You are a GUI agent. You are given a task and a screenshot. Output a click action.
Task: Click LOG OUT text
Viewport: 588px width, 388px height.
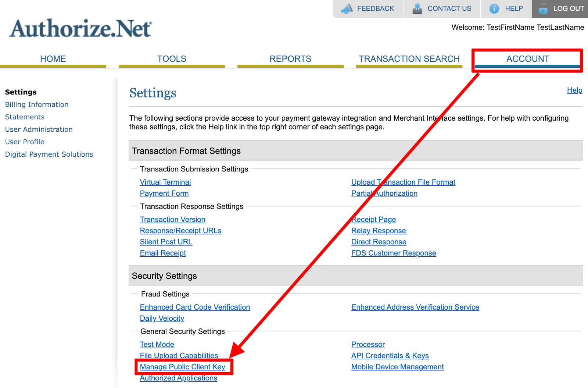tap(569, 8)
